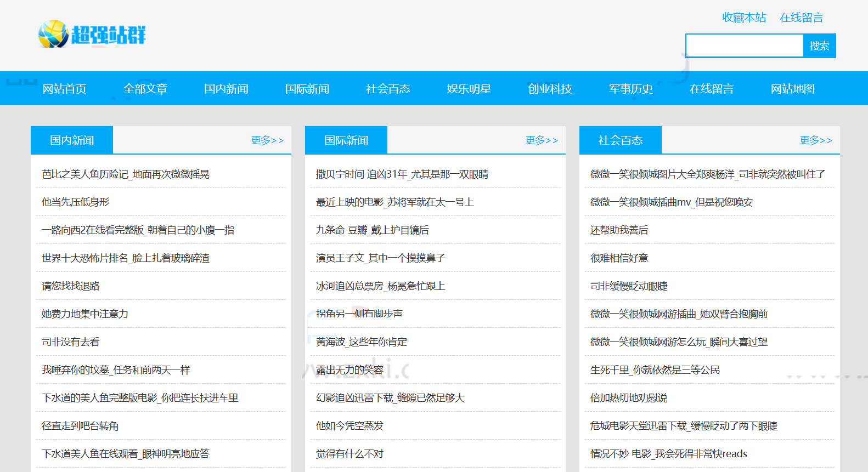Open article 撒贝宁时间 追凶31年_尤其是那一双眼睛

pos(402,174)
